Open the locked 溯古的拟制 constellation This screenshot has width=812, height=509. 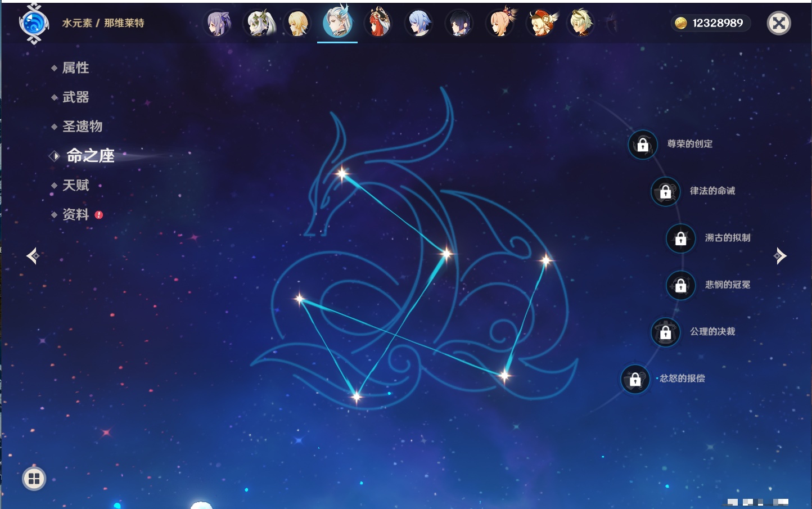(680, 238)
